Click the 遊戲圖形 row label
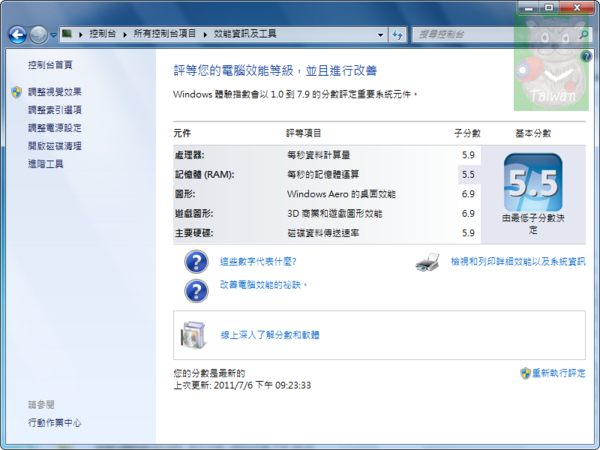This screenshot has height=450, width=600. (194, 214)
